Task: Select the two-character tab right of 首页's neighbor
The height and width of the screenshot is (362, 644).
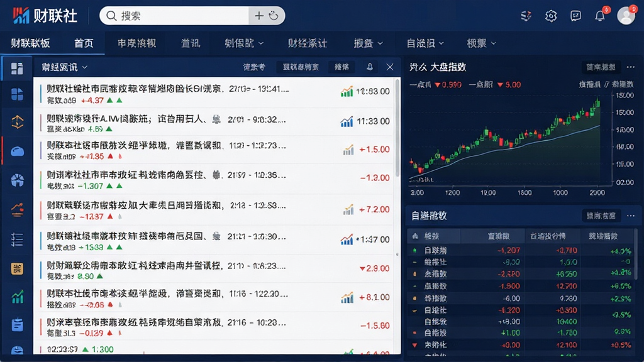Action: 191,43
